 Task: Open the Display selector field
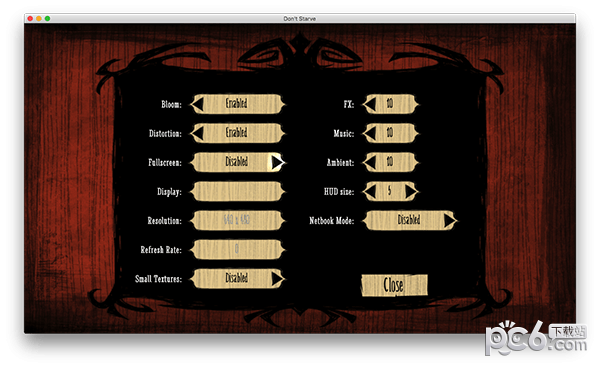click(x=238, y=191)
